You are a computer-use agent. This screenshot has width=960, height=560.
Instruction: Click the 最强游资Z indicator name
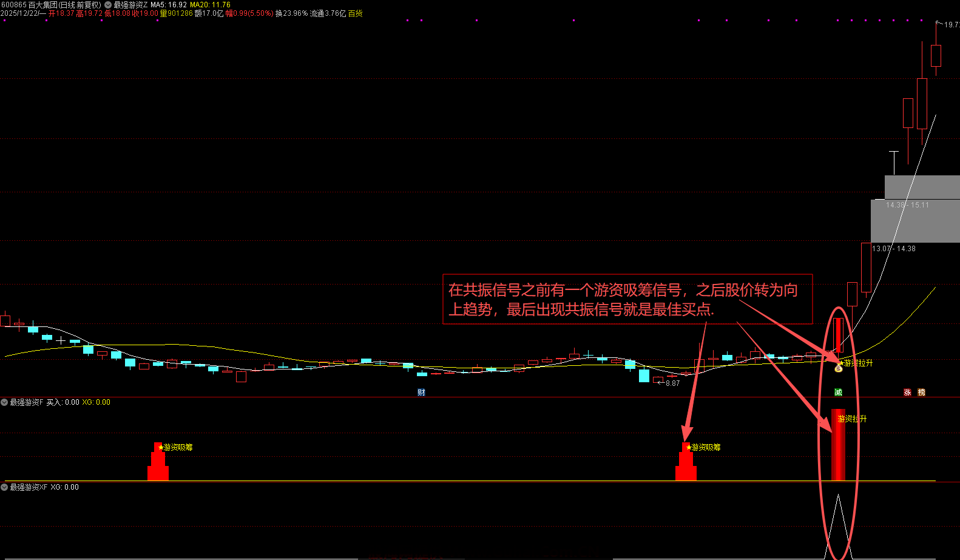click(x=130, y=5)
